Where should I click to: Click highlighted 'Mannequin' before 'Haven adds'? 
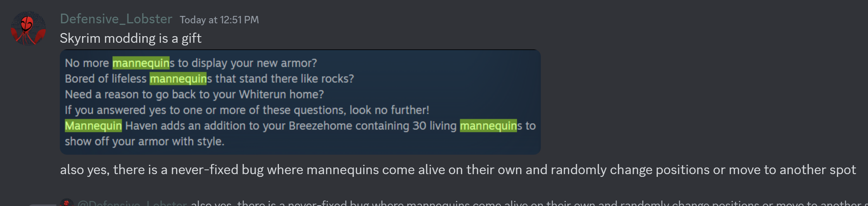93,126
